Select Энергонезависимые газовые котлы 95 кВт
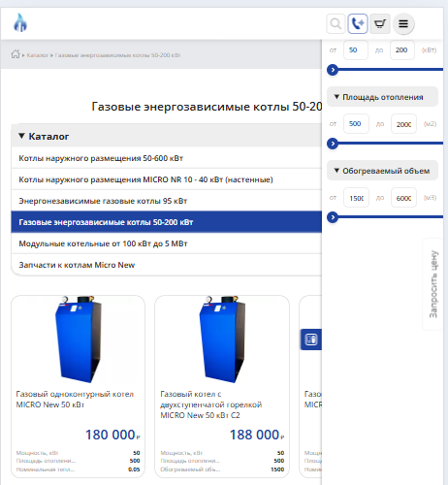The width and height of the screenshot is (448, 485). click(x=167, y=201)
